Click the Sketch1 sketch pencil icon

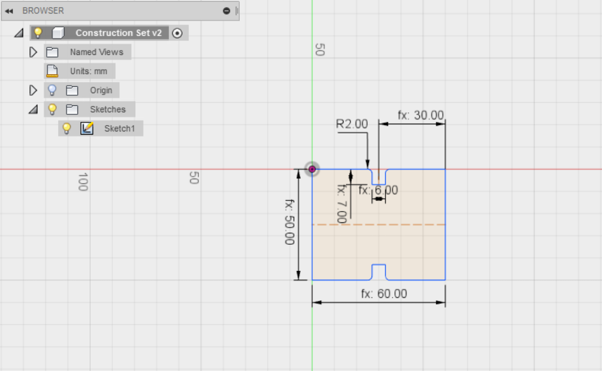87,128
